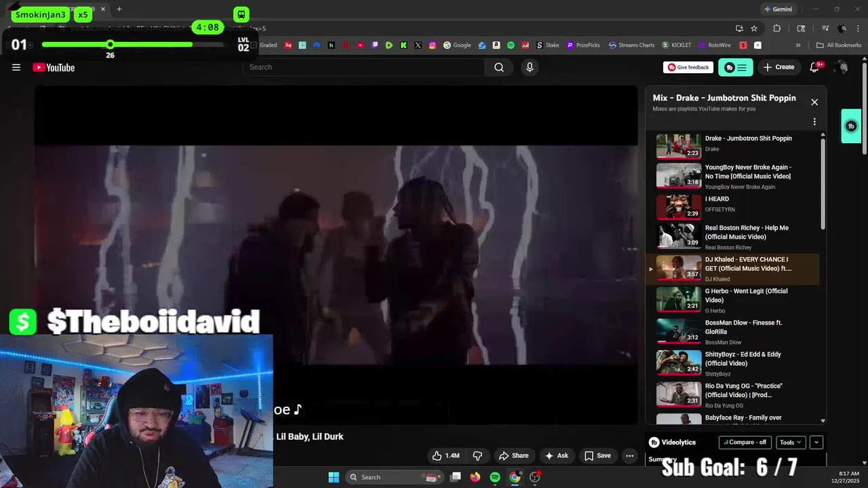Open the Windows Start menu

point(334,477)
